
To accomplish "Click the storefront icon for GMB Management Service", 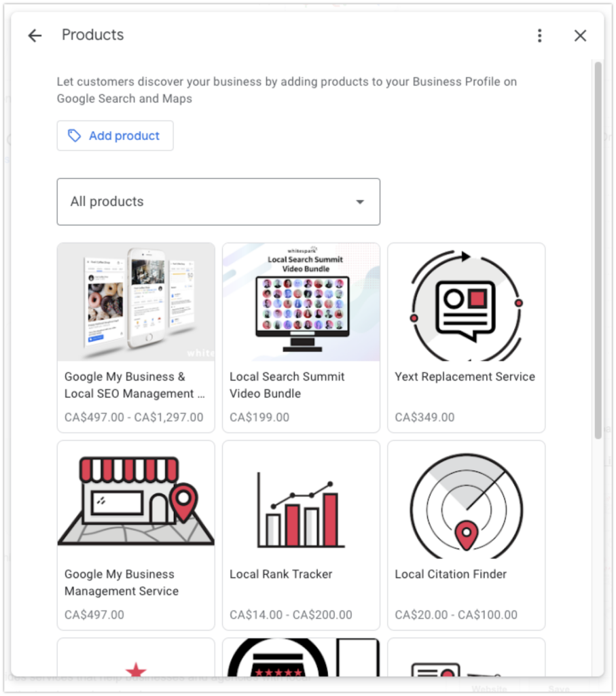I will (136, 500).
